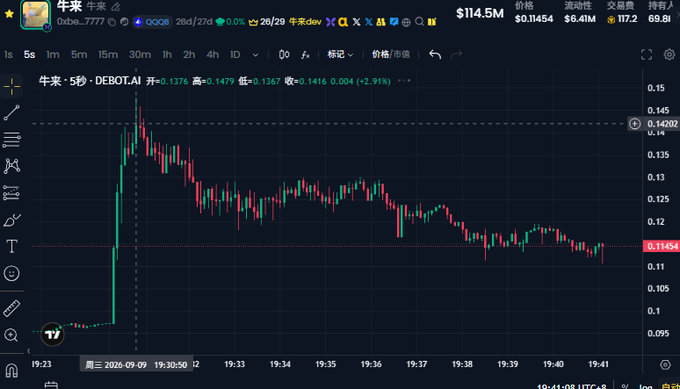Click the crown 26/29 holders indicator
This screenshot has height=389, width=680.
(x=267, y=22)
